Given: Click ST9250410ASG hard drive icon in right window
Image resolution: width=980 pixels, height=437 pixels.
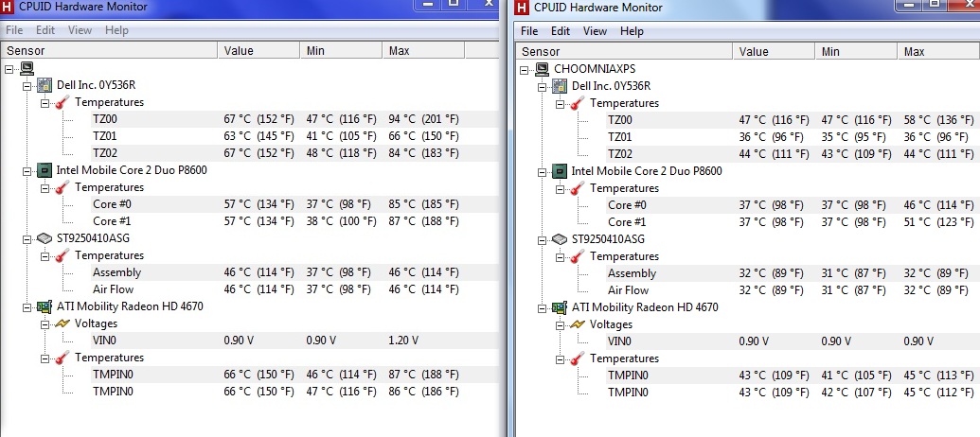Looking at the screenshot, I should pos(560,239).
